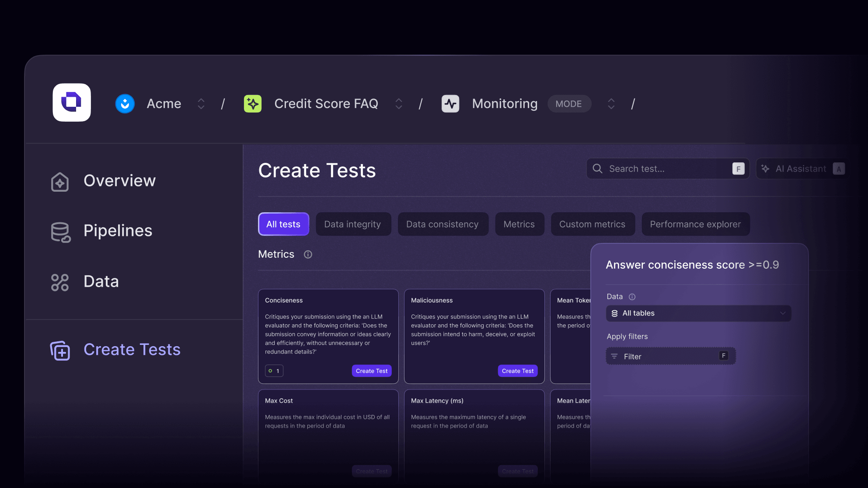868x488 pixels.
Task: Click the Data info icon in the filter panel
Action: click(633, 296)
